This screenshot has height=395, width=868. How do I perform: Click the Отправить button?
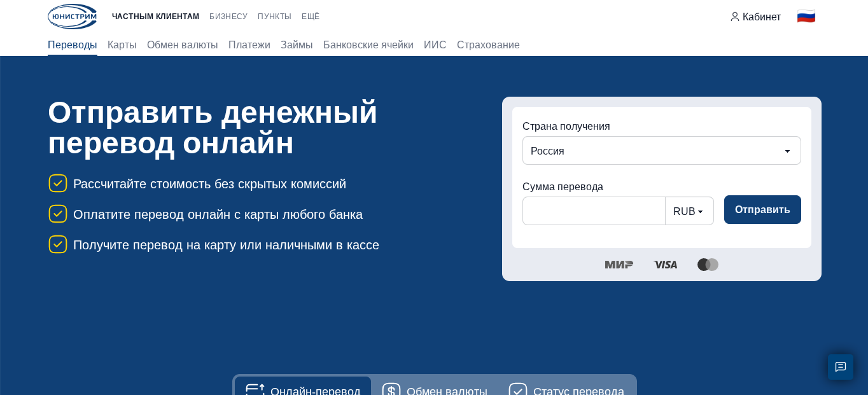(x=762, y=209)
